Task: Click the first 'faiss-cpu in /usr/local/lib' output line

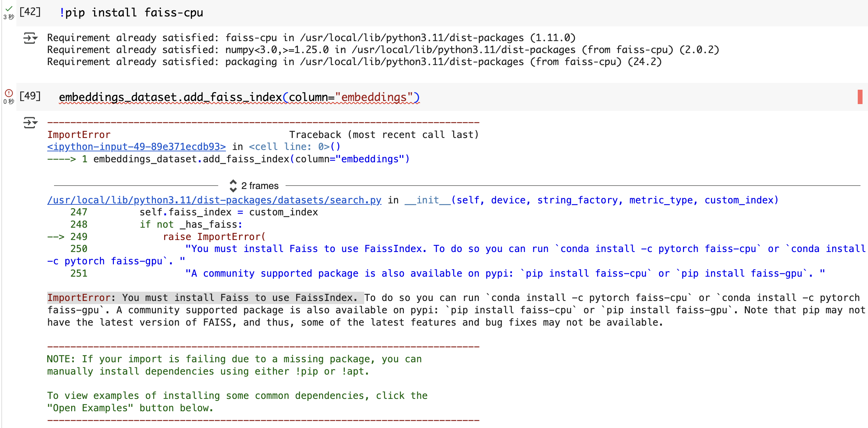Action: coord(311,38)
